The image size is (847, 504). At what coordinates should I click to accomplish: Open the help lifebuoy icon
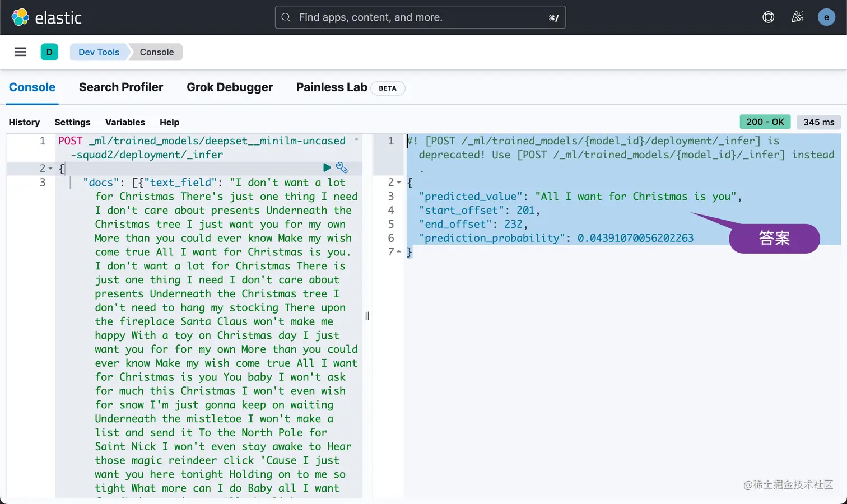768,17
